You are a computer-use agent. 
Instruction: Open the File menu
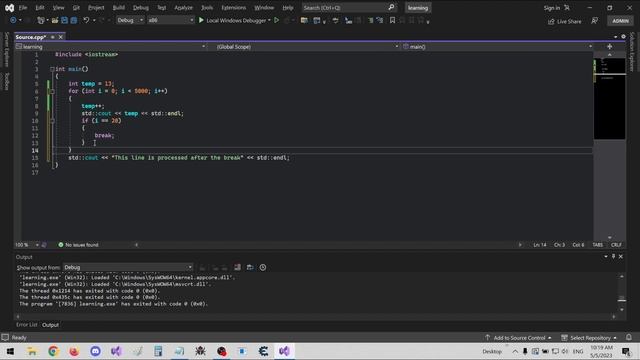click(x=23, y=7)
